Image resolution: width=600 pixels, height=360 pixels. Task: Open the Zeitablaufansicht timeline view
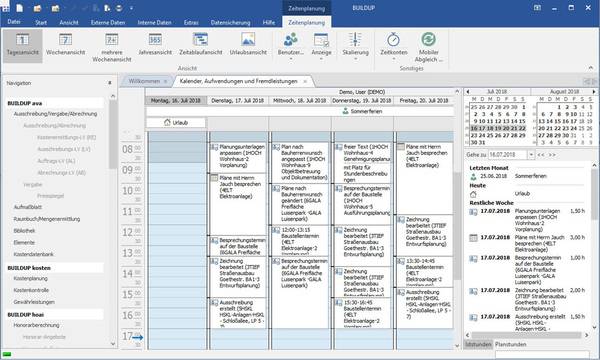point(201,45)
